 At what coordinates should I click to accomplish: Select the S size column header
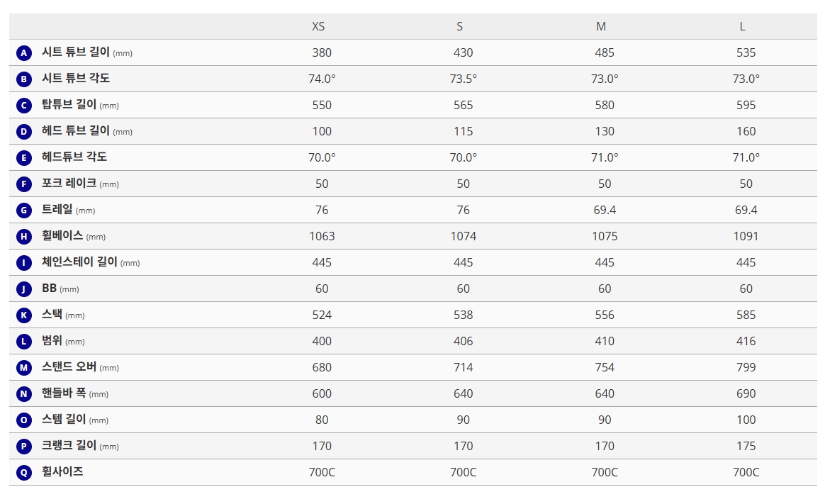pyautogui.click(x=460, y=26)
